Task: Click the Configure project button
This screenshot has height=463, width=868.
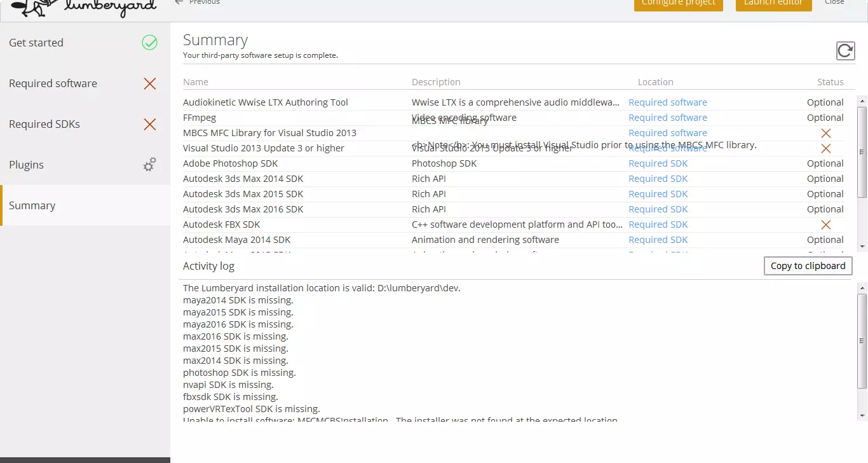Action: [x=678, y=3]
